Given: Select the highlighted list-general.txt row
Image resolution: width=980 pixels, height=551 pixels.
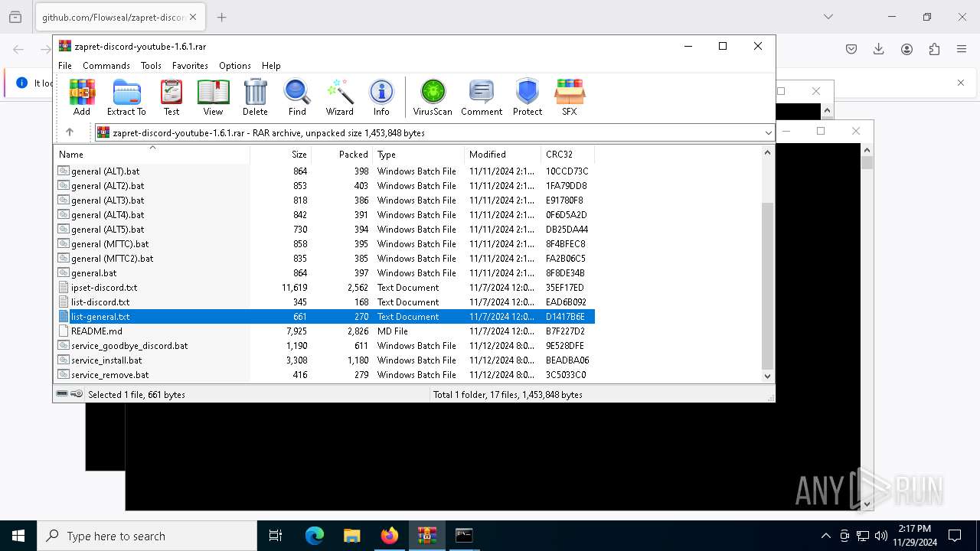Looking at the screenshot, I should [x=325, y=317].
